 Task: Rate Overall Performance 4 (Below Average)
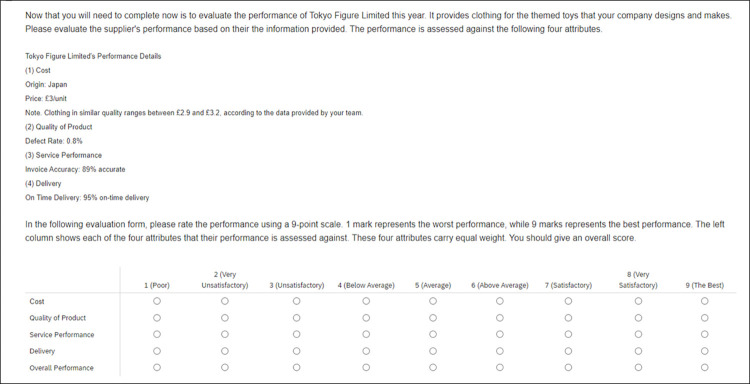[366, 368]
